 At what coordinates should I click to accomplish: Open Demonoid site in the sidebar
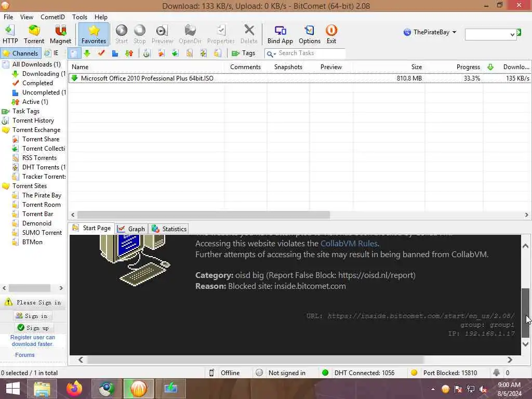tap(37, 223)
